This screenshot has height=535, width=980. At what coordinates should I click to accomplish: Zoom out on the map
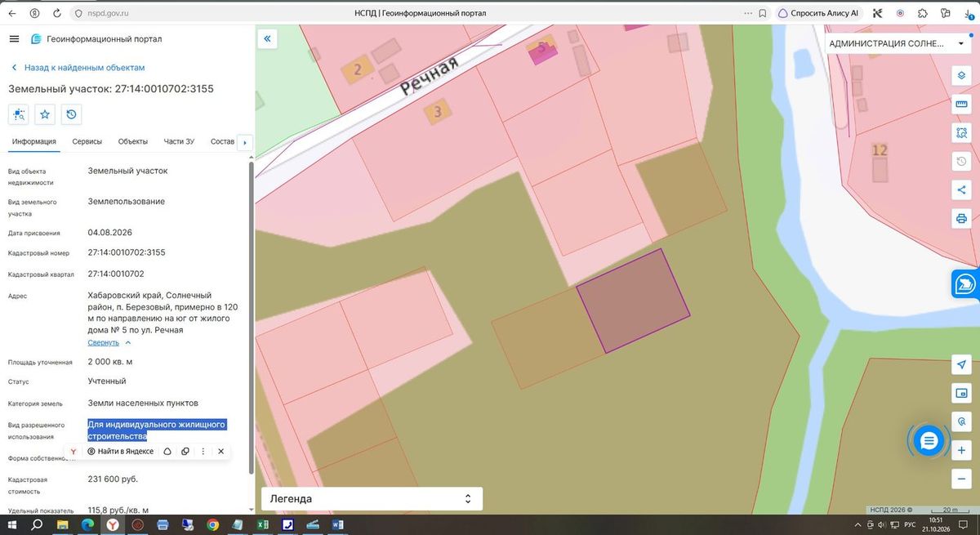[961, 479]
